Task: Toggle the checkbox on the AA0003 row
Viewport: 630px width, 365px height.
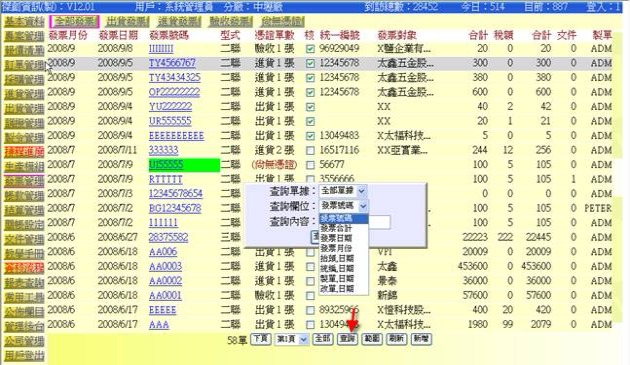Action: 310,267
